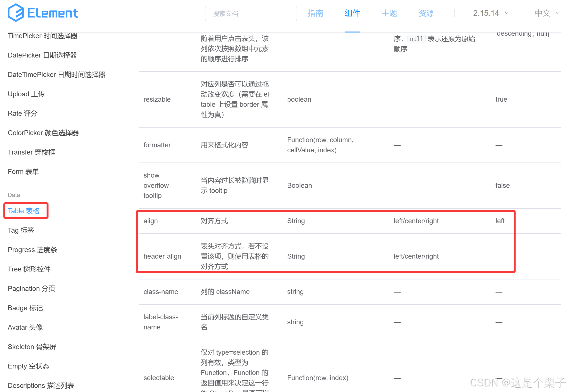567x392 pixels.
Task: Click the Element logo
Action: (x=43, y=13)
